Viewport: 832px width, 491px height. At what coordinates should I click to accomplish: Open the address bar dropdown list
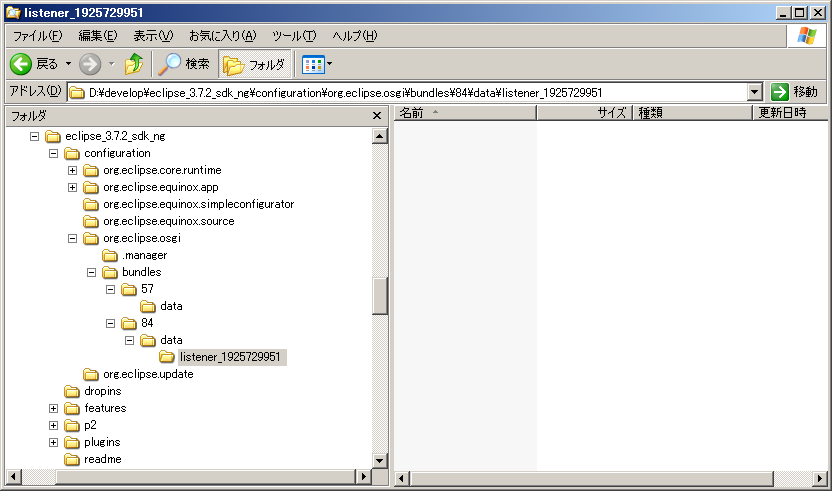tap(755, 92)
